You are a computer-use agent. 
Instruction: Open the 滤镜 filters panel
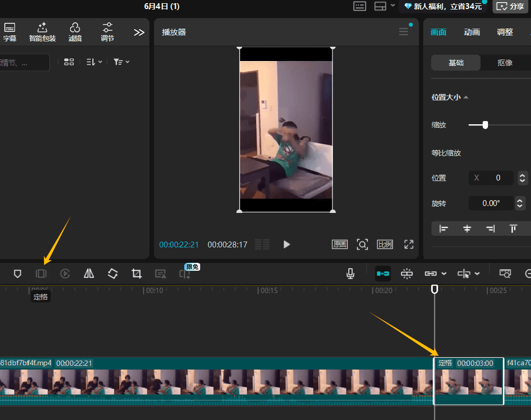click(75, 32)
